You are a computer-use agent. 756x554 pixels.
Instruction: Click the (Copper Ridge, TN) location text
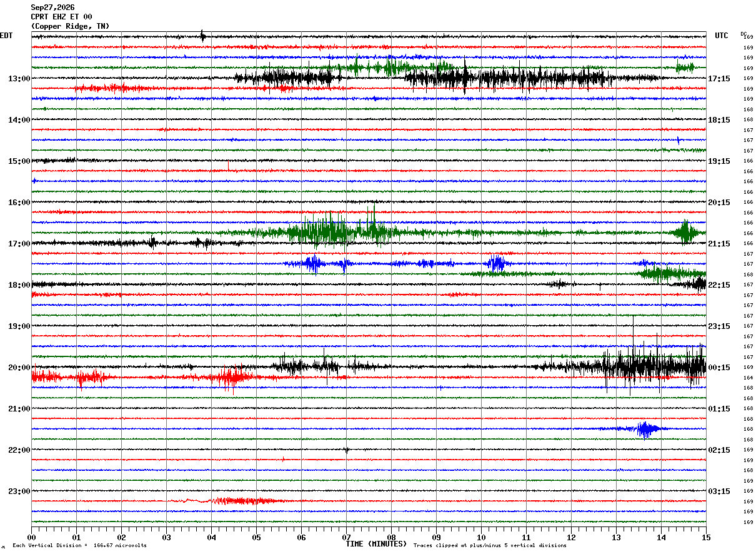[70, 26]
